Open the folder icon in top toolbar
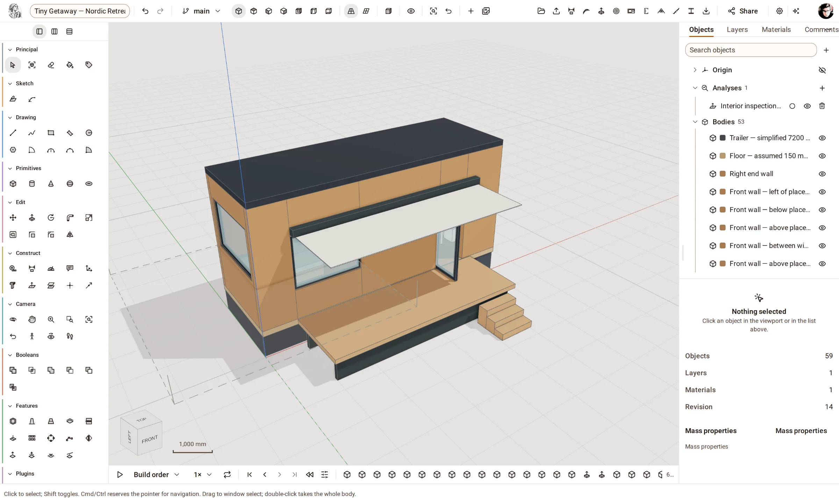Screen dimensions: 839x504 click(x=541, y=11)
